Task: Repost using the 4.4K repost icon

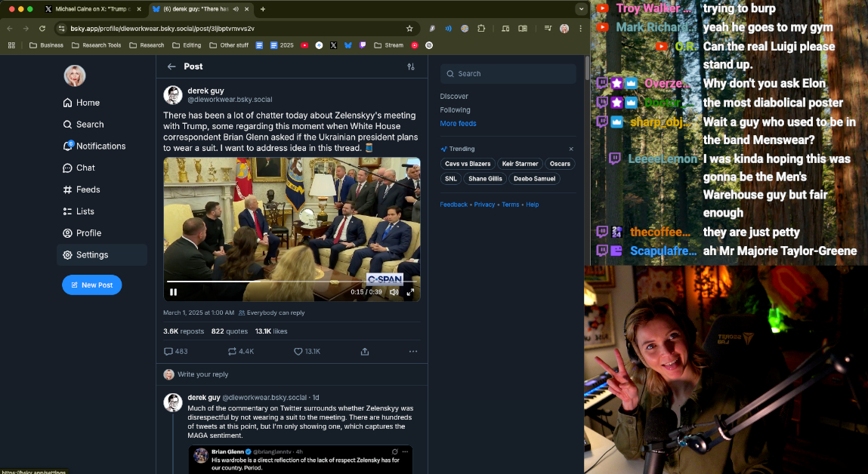Action: [x=233, y=352]
